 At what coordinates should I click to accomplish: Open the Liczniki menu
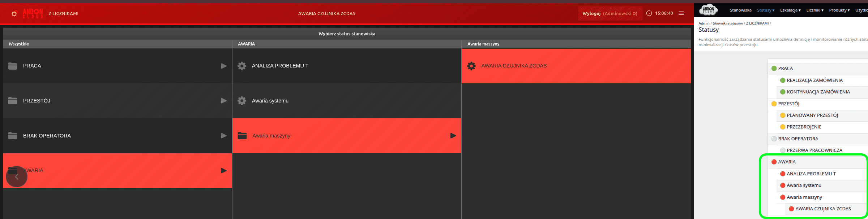click(x=814, y=10)
